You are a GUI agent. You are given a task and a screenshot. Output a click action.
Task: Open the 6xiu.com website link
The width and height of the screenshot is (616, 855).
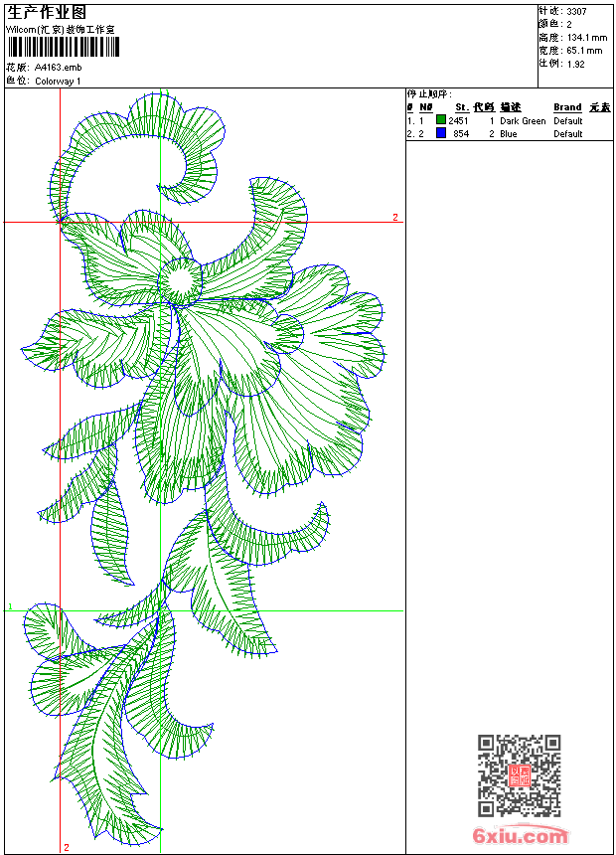(521, 836)
